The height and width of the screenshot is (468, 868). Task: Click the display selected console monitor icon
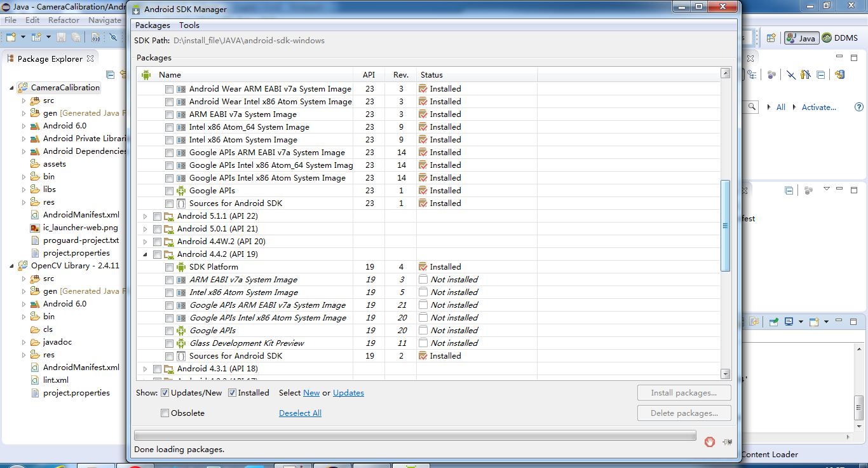[789, 322]
